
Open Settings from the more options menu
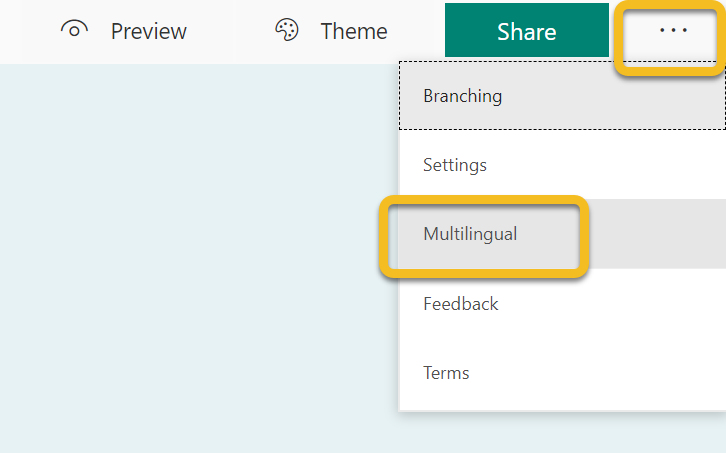coord(455,165)
